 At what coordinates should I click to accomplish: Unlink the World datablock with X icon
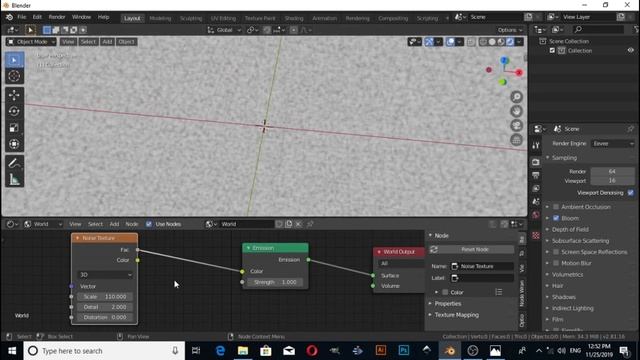[x=298, y=224]
